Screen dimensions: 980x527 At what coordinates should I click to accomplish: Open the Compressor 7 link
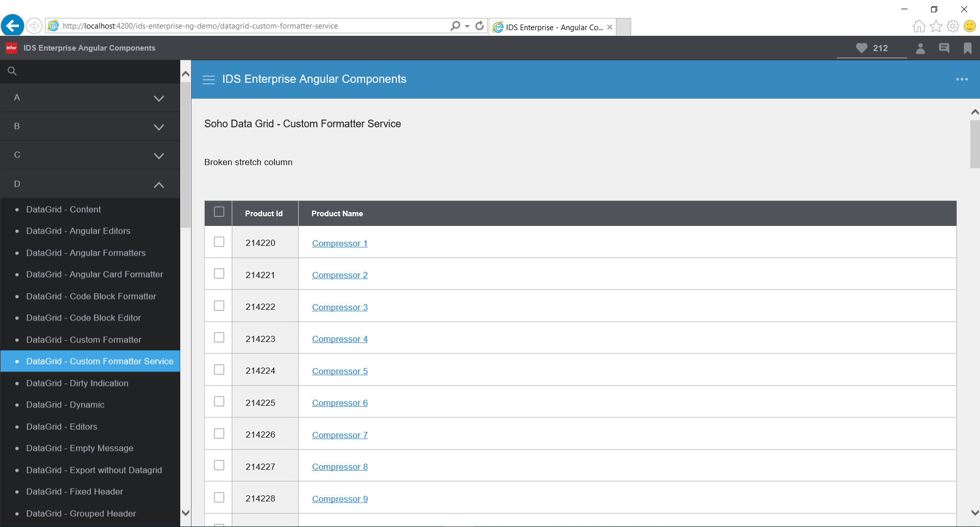(340, 435)
